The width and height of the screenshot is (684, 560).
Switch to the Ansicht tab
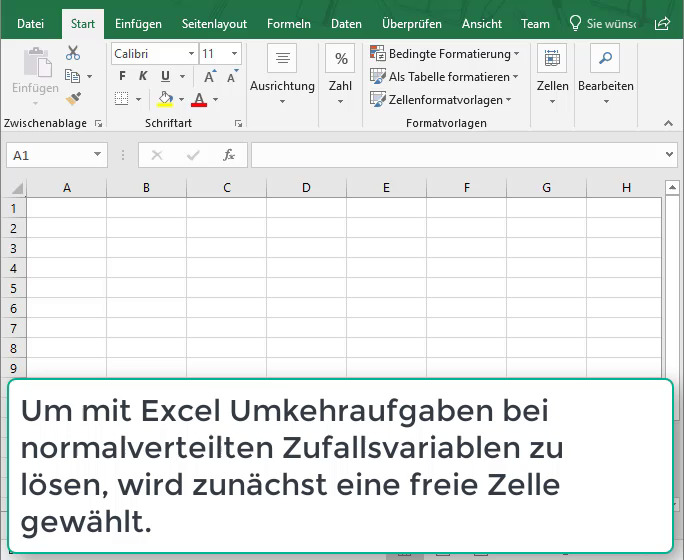click(482, 24)
